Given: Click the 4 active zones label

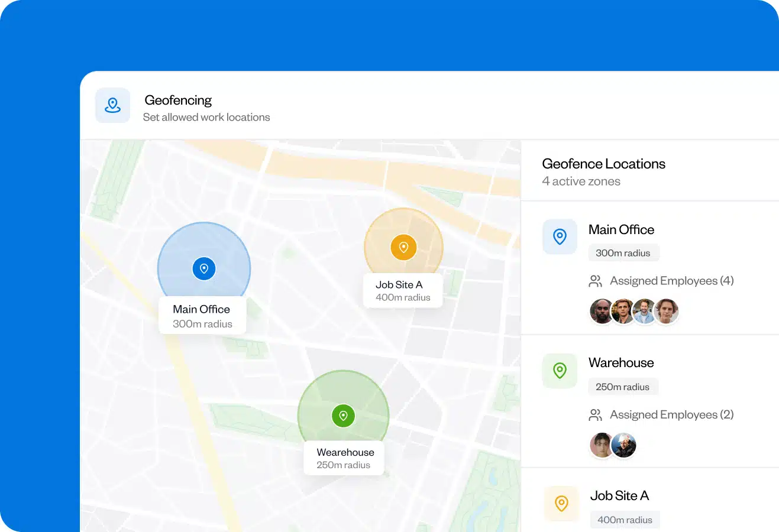Looking at the screenshot, I should [x=581, y=181].
